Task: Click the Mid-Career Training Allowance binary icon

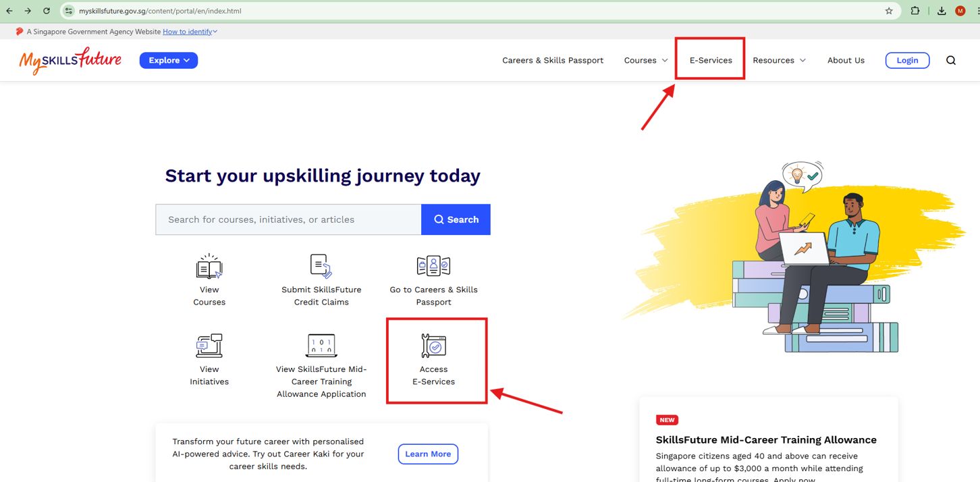Action: [321, 345]
